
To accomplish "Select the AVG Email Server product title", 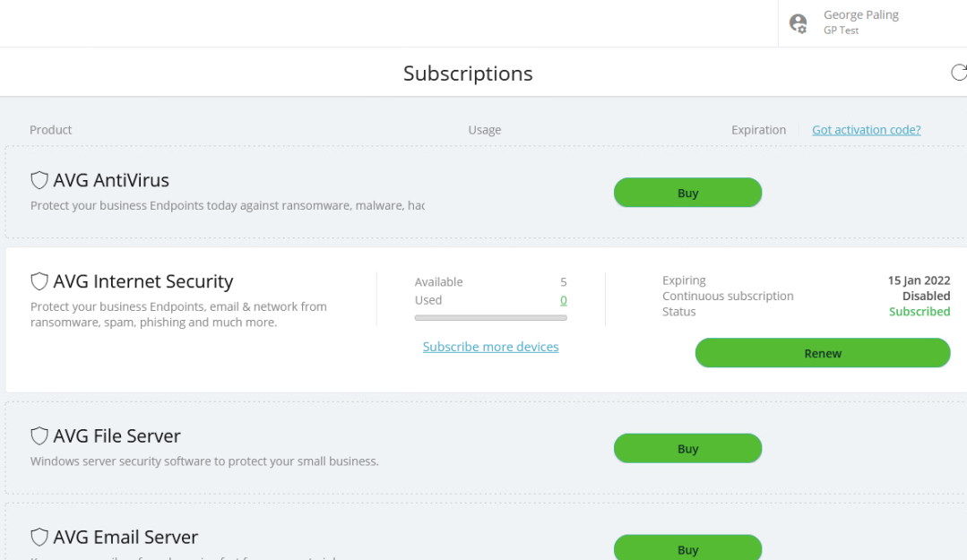I will (125, 538).
